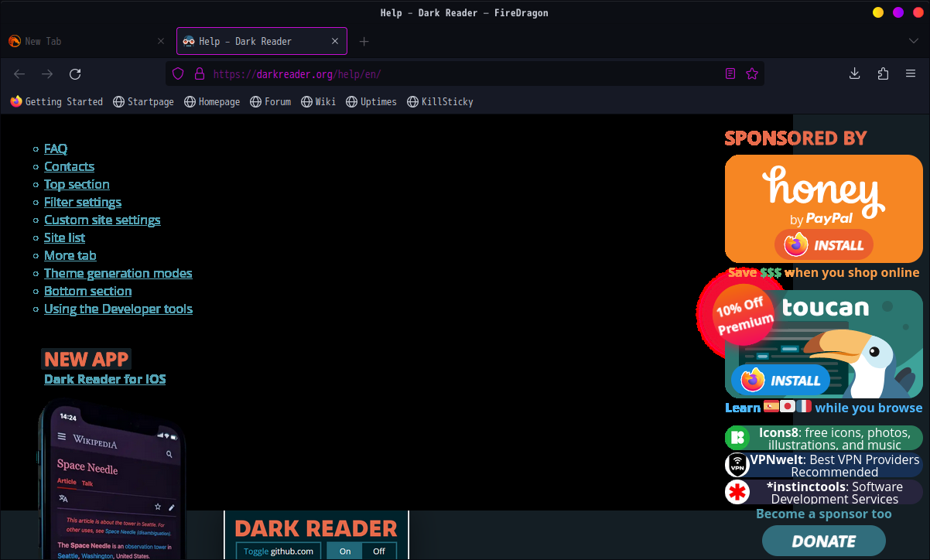Click the VPNwelt round logo icon
This screenshot has width=930, height=560.
[737, 466]
